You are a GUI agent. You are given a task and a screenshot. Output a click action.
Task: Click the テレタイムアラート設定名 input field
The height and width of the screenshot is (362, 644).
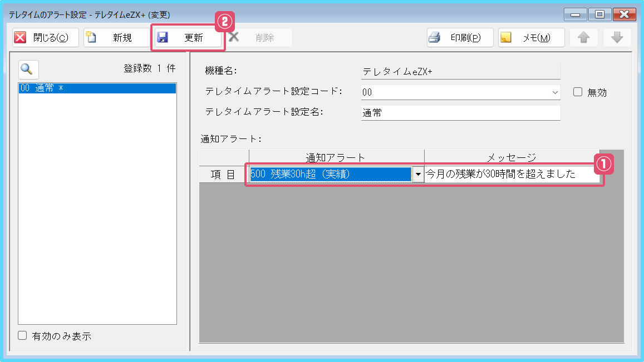[x=460, y=113]
